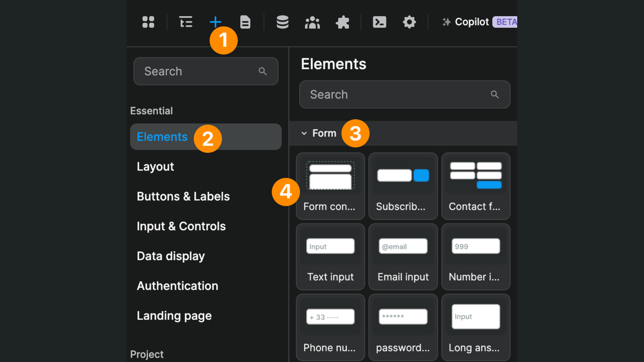Screen dimensions: 644x362
Task: Open the project settings gear icon
Action: click(x=409, y=22)
